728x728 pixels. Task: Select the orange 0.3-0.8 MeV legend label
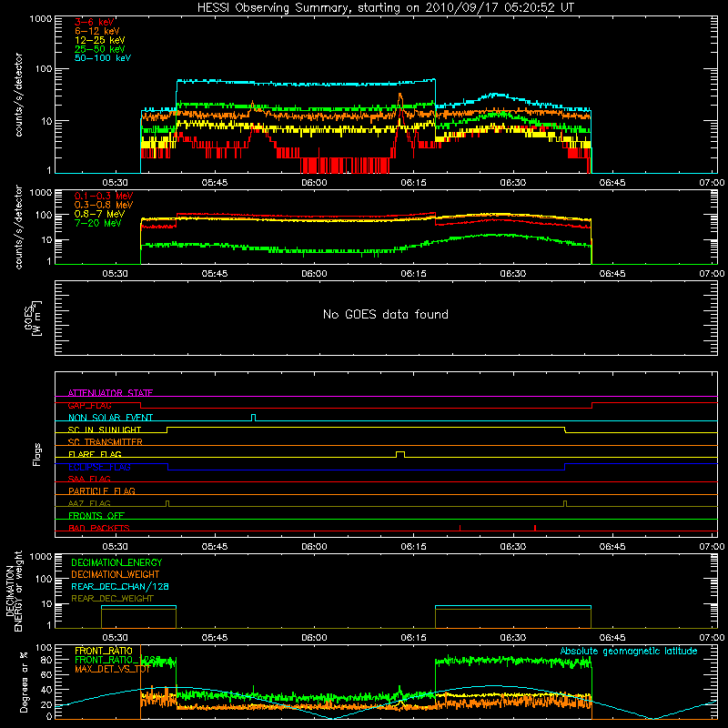104,205
